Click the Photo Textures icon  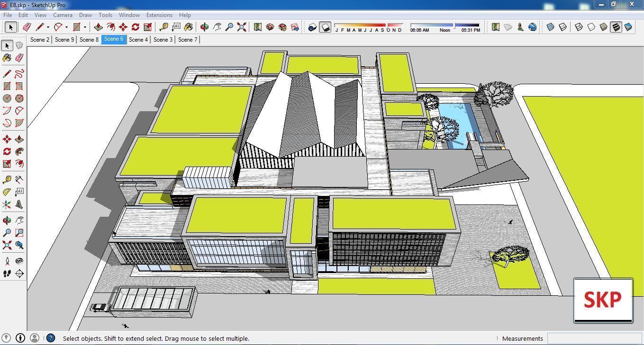tap(520, 27)
